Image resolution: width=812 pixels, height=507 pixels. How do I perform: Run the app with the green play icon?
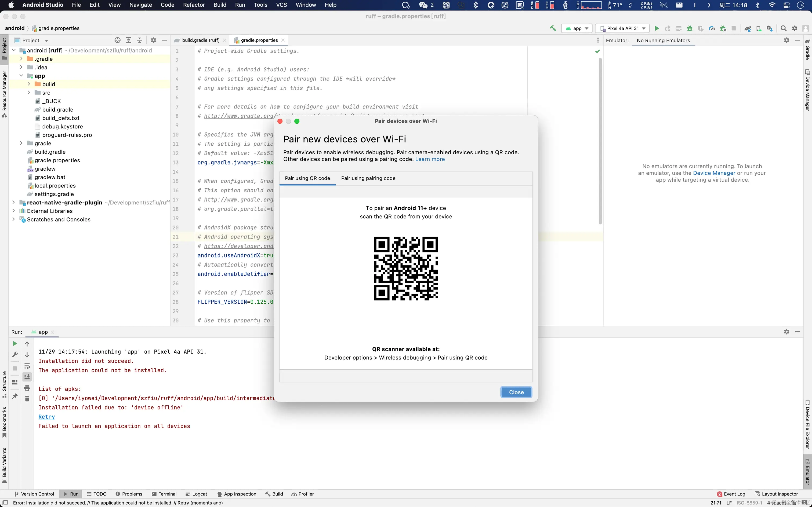click(x=657, y=28)
